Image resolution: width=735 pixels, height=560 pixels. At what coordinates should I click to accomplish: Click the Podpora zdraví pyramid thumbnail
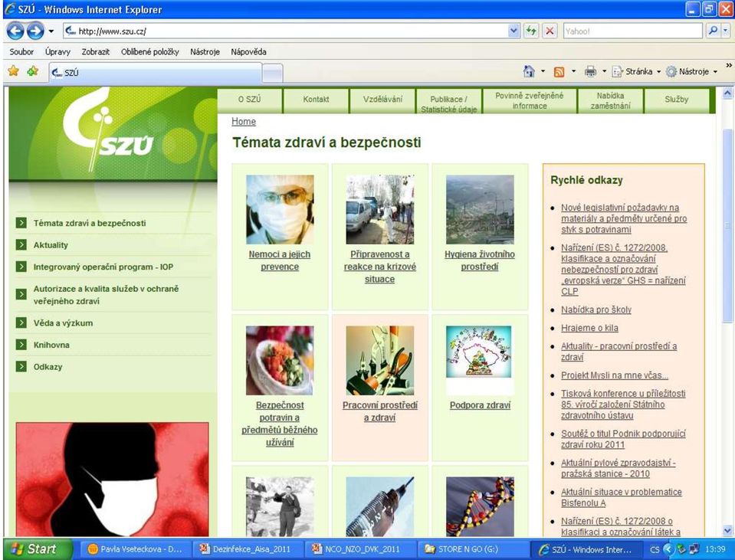(x=480, y=352)
